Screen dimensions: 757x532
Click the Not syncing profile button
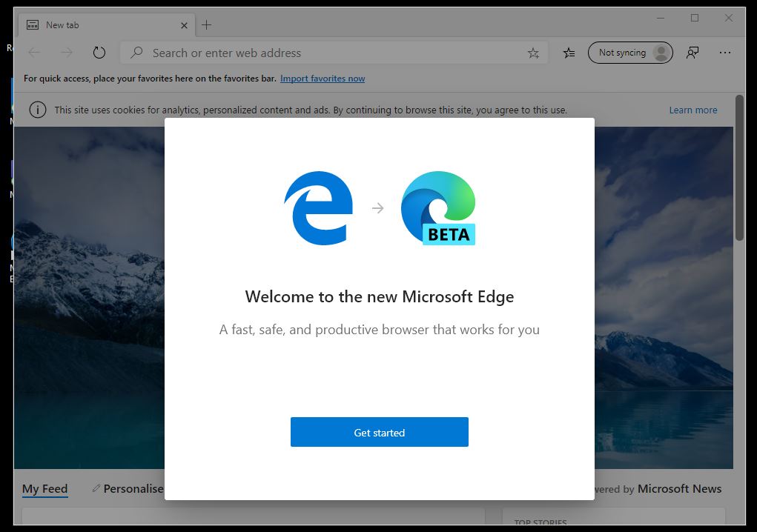coord(630,53)
